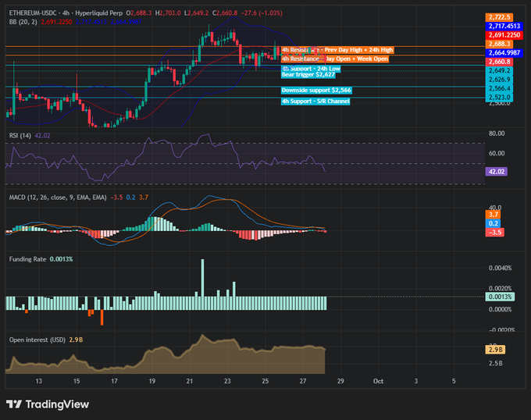Click the date 19 on time axis
Screen dimensions: 531x420
click(x=152, y=381)
